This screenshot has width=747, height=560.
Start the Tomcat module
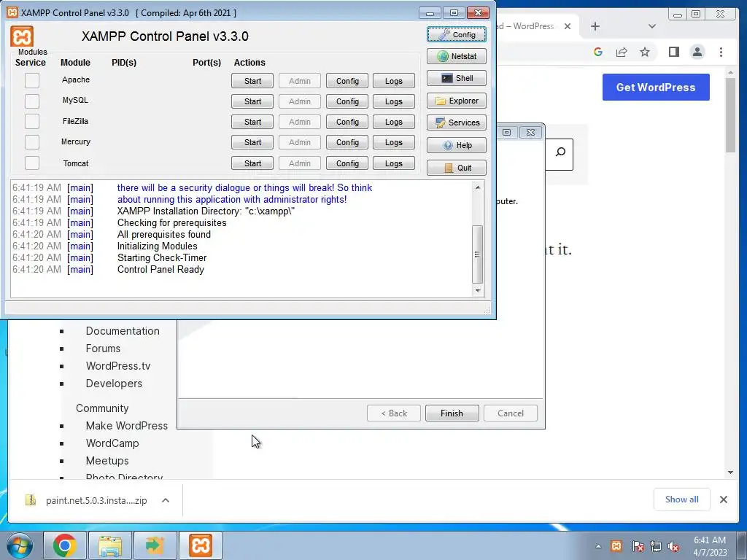[x=252, y=163]
